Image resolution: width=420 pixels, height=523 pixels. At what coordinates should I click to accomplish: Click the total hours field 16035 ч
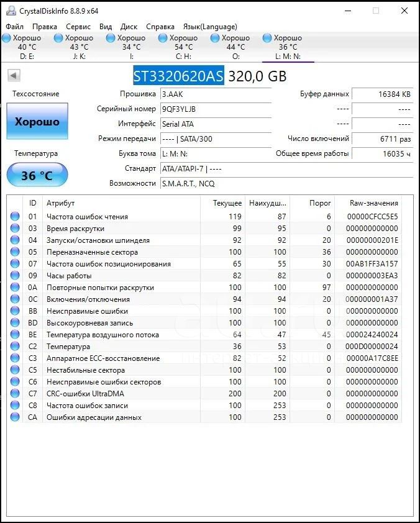(382, 154)
